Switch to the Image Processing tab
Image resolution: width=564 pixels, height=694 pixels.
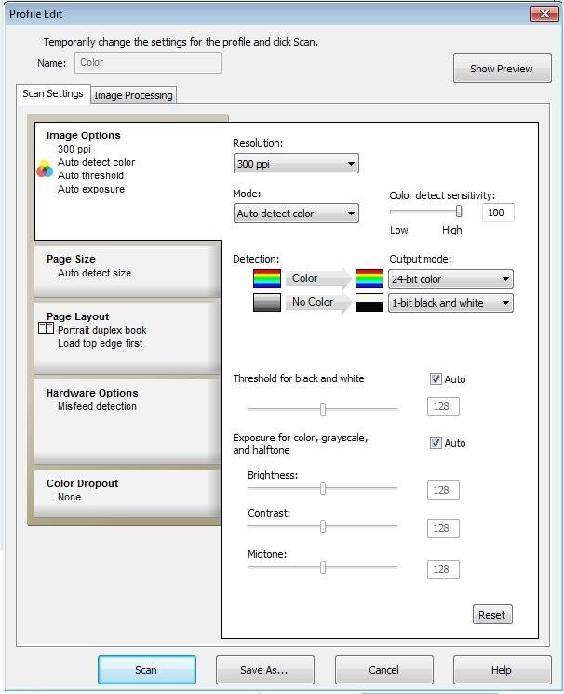click(133, 95)
